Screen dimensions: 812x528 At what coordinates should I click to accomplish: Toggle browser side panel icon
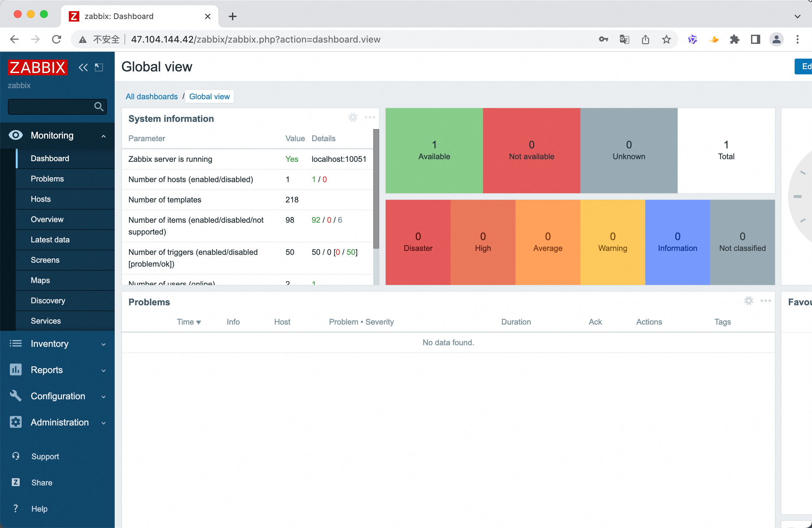755,39
